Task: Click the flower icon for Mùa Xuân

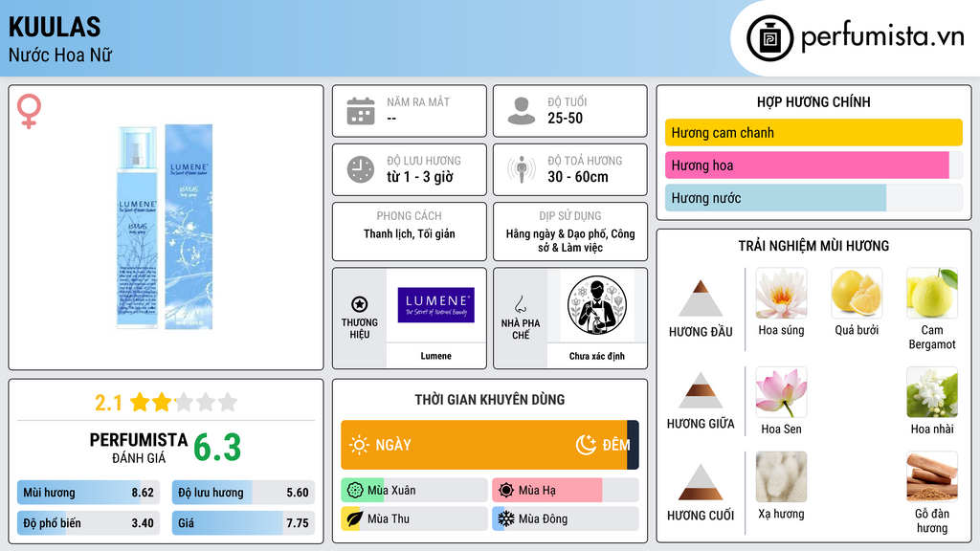Action: (x=355, y=491)
